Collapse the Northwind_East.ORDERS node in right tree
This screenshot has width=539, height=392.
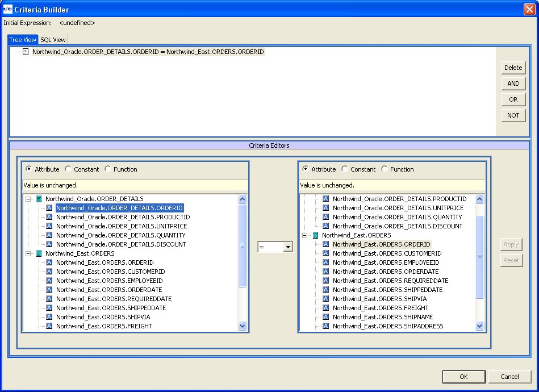click(304, 235)
